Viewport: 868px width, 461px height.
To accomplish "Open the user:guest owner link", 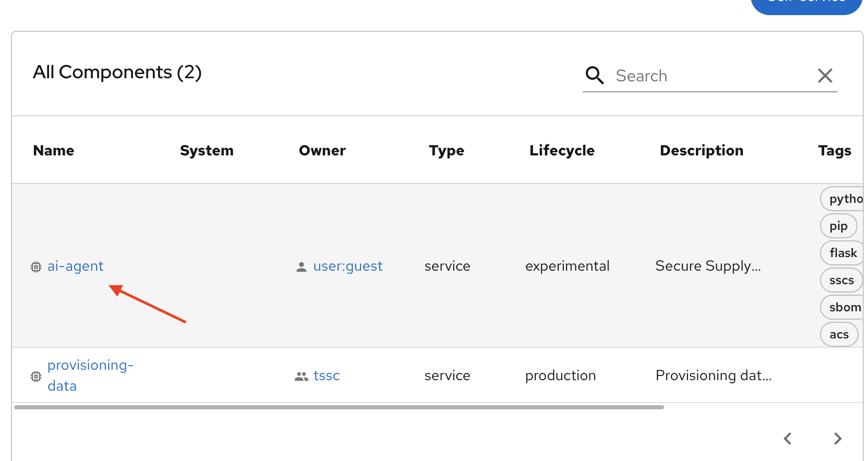I will click(x=347, y=266).
